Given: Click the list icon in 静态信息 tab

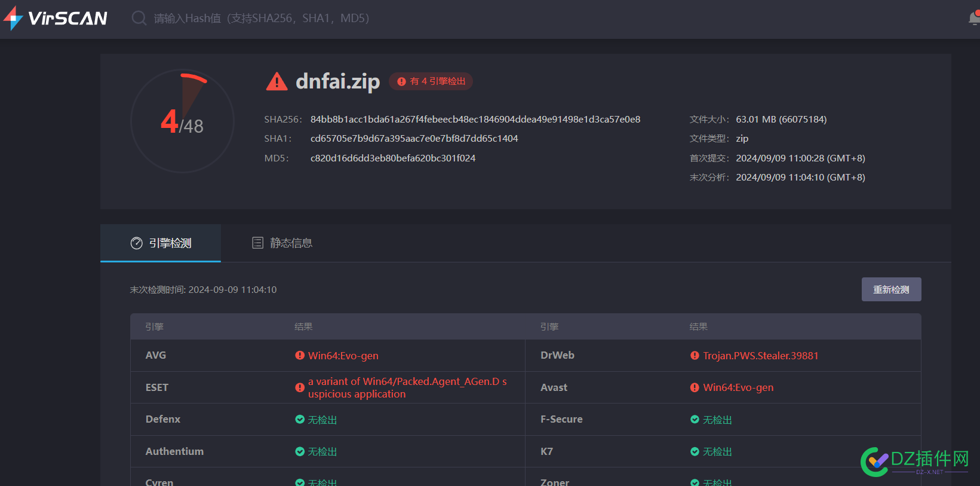Looking at the screenshot, I should (258, 243).
